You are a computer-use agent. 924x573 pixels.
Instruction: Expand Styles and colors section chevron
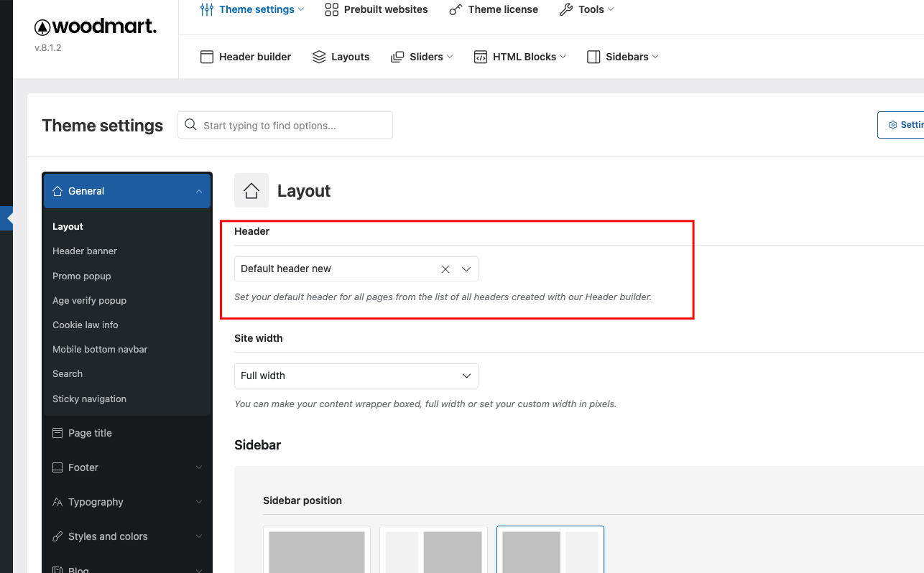199,536
